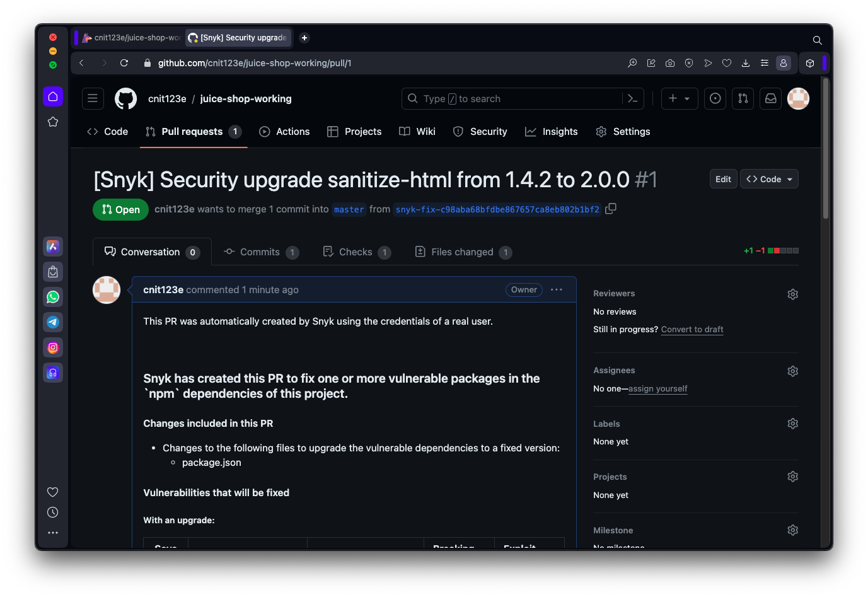Click the GitHub logo home icon
This screenshot has height=597, width=868.
point(126,98)
